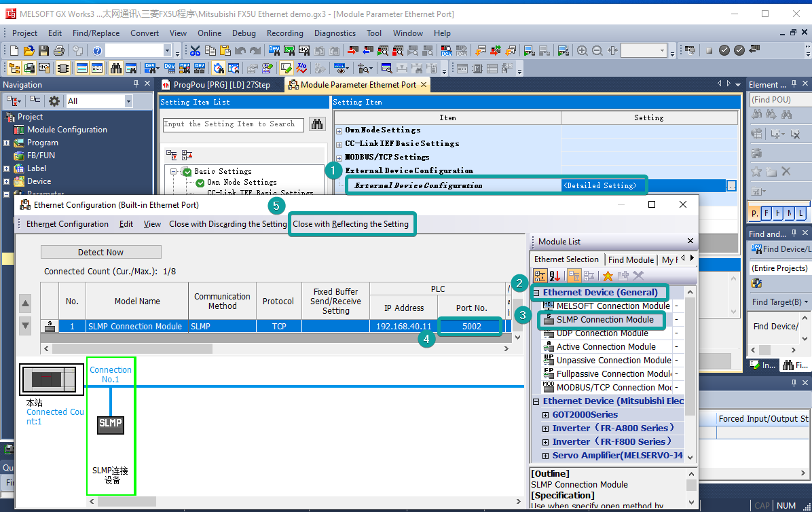The height and width of the screenshot is (512, 812).
Task: Open the Diagnostics menu
Action: pos(335,33)
